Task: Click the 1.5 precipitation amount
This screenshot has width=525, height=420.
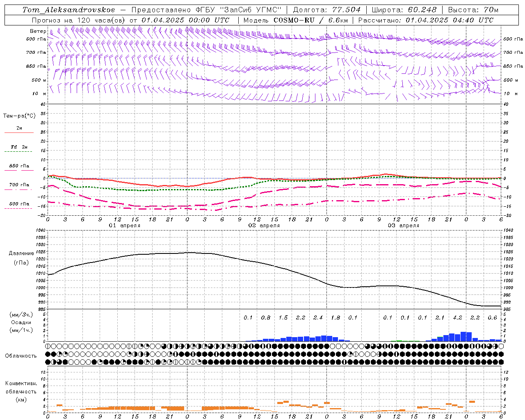Action: tap(283, 317)
